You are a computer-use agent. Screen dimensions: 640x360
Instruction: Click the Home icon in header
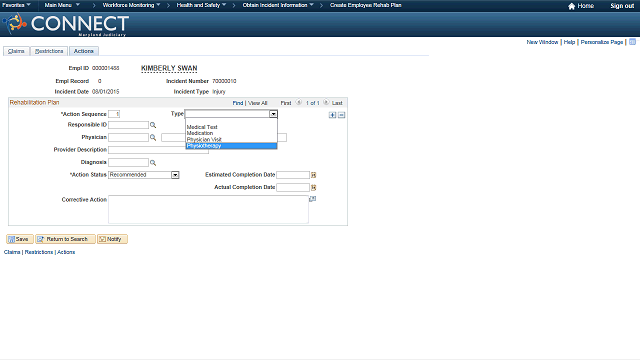coord(571,6)
